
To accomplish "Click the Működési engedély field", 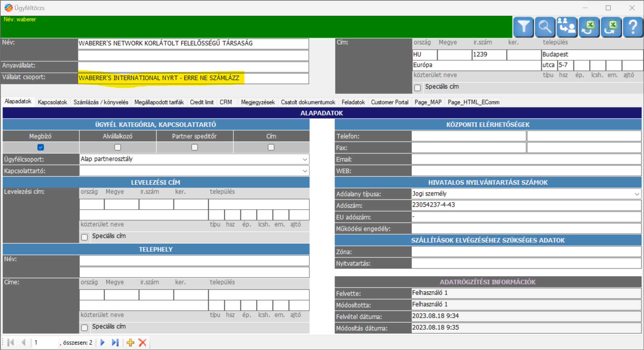I will click(x=526, y=228).
